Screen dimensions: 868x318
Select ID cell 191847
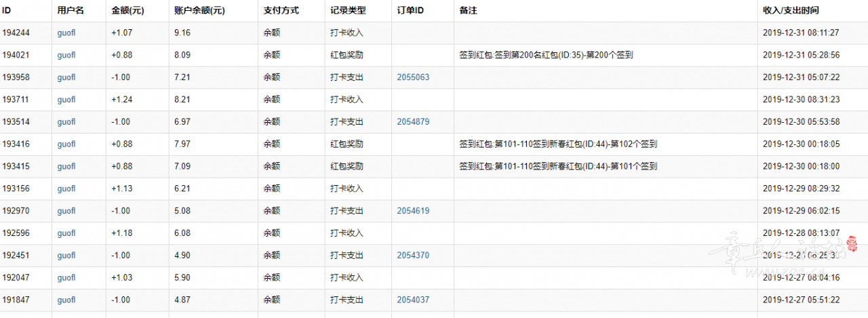(16, 300)
